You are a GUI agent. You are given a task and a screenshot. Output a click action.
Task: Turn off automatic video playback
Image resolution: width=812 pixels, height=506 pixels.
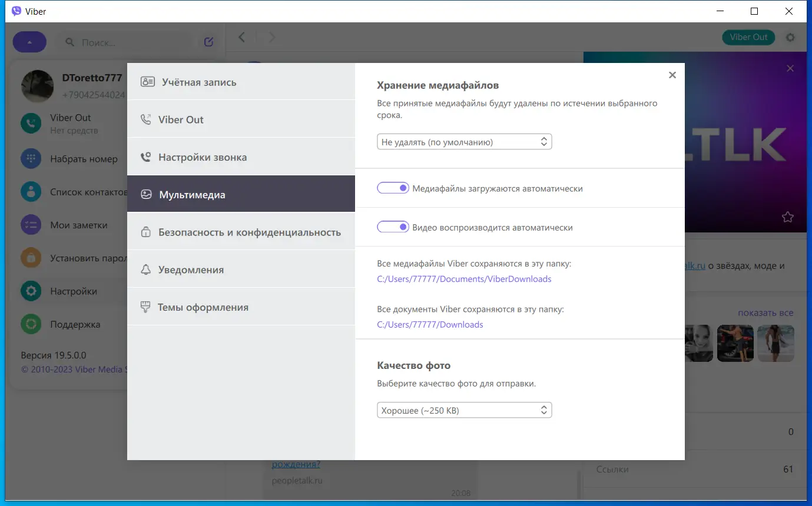pyautogui.click(x=393, y=227)
